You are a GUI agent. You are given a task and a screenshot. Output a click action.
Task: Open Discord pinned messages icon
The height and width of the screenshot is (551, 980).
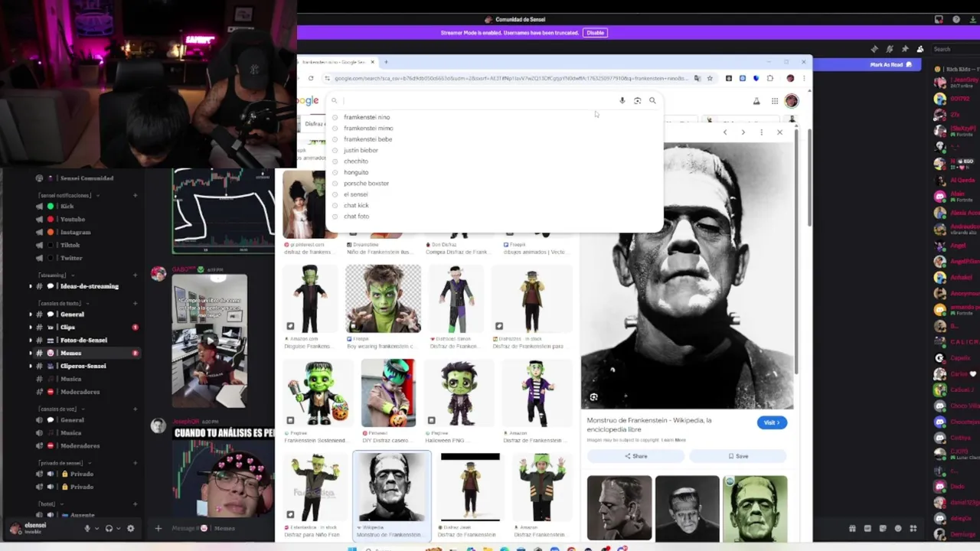point(905,49)
